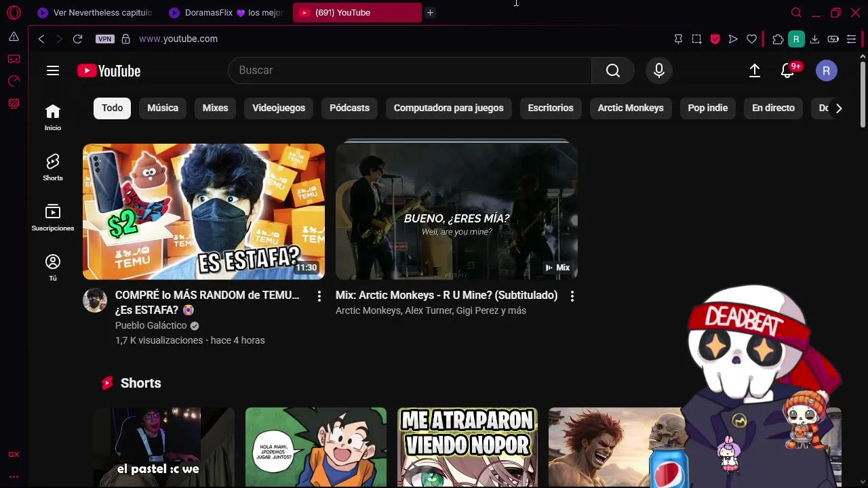
Task: Click the GX icon at sidebar bottom
Action: pyautogui.click(x=14, y=454)
